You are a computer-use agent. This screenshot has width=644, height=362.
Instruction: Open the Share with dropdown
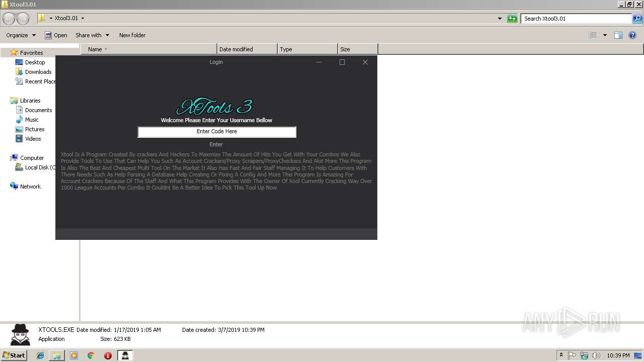92,35
